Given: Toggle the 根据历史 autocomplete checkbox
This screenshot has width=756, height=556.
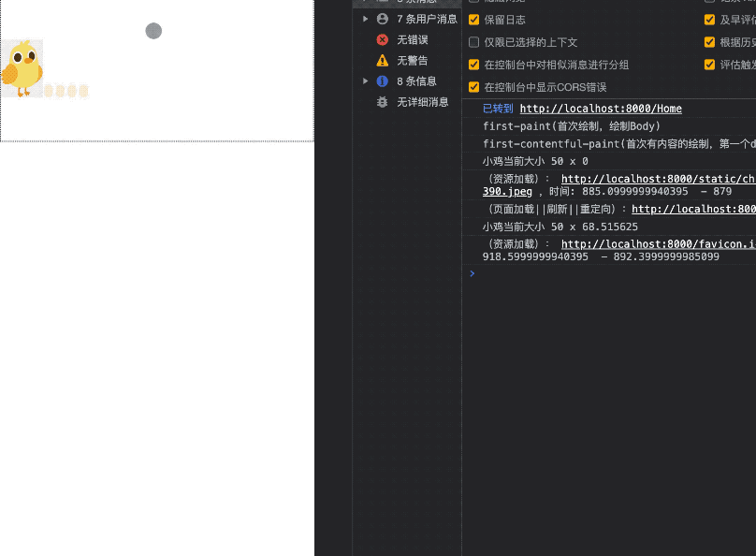Looking at the screenshot, I should [x=710, y=42].
